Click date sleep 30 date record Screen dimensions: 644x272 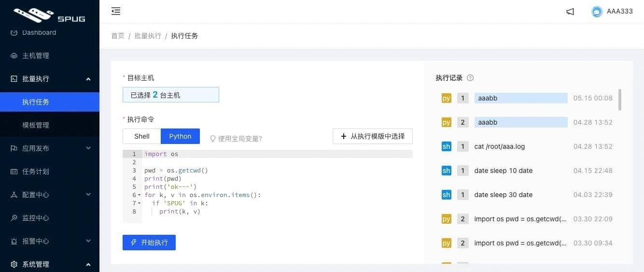(x=504, y=195)
